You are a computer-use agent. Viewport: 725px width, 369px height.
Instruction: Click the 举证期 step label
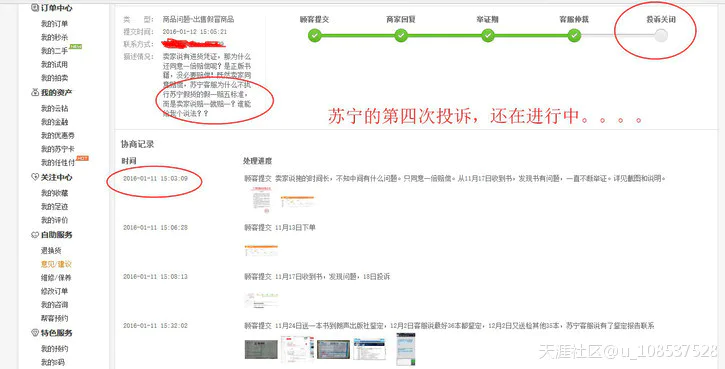point(487,19)
